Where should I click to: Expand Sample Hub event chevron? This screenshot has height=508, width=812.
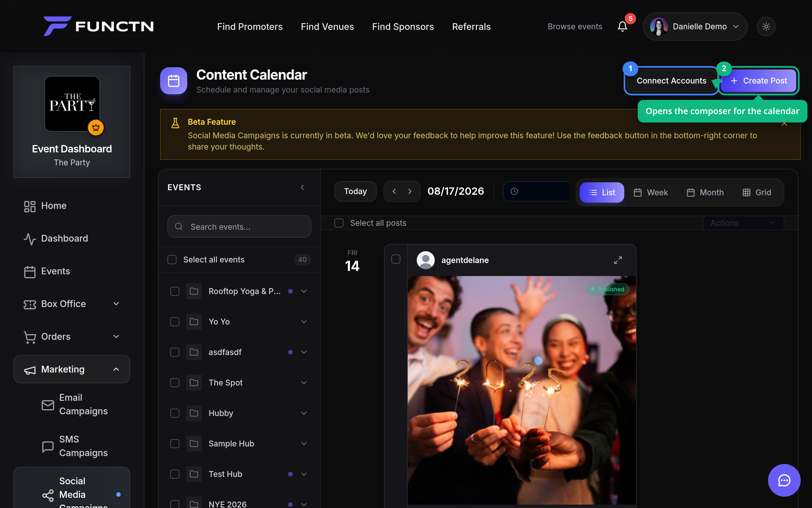click(304, 443)
